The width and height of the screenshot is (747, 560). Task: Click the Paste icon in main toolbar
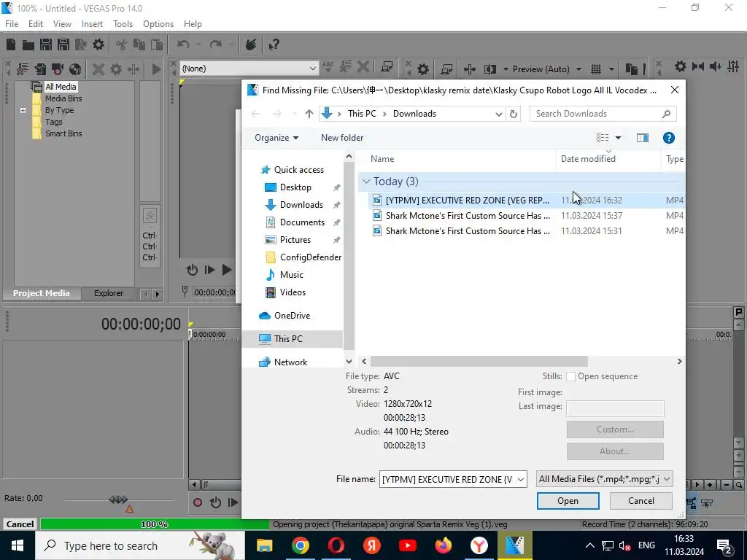point(156,44)
